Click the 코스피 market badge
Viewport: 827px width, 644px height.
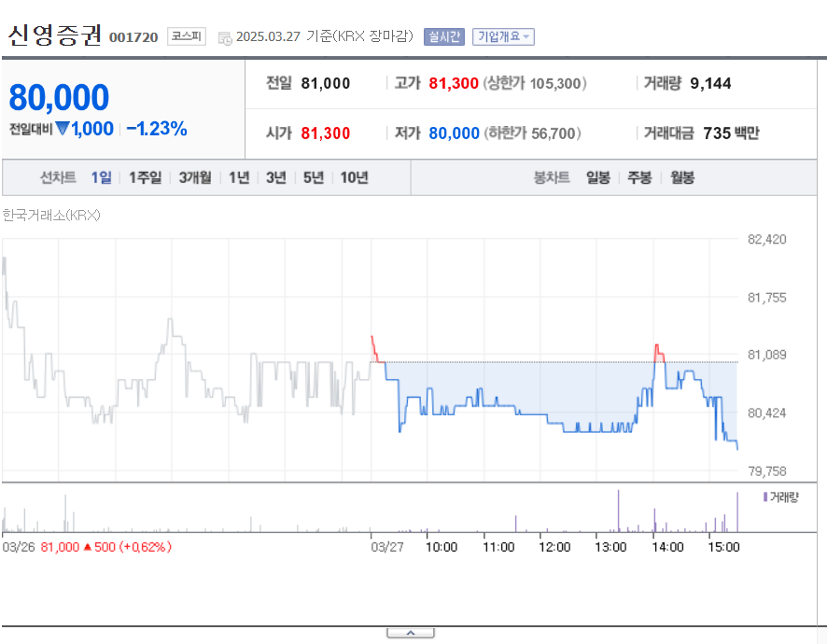[187, 36]
